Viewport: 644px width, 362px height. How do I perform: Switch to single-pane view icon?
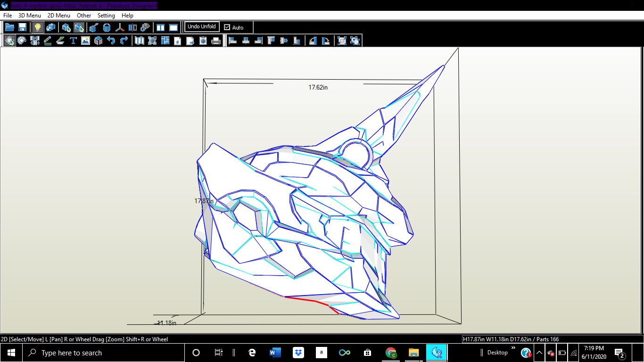(173, 27)
